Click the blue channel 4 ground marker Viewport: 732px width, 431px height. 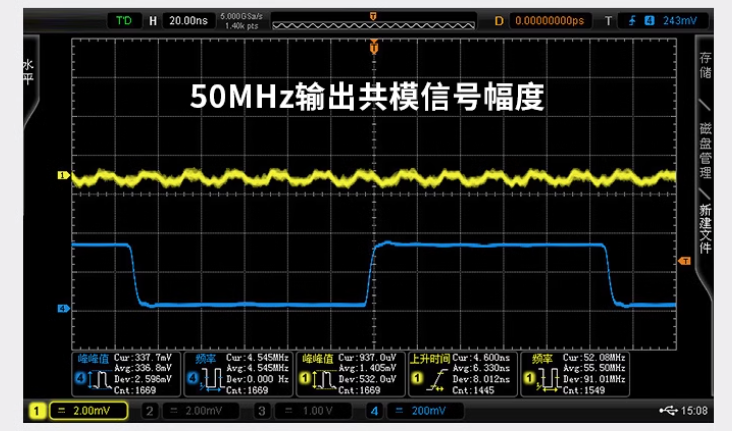[62, 309]
